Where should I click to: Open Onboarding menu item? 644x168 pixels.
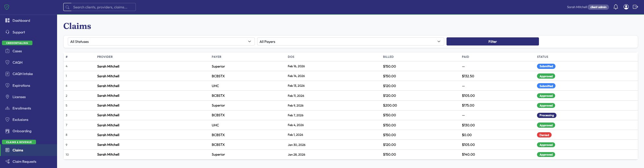point(29,131)
